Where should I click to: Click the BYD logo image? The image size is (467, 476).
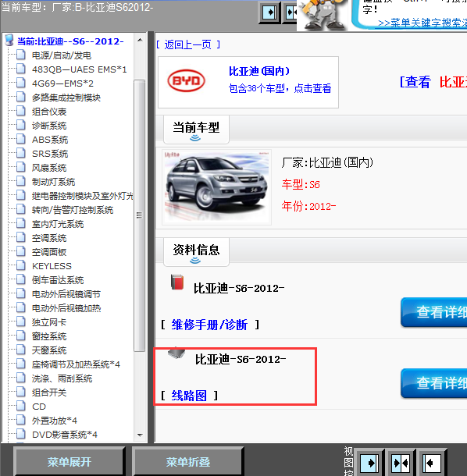[x=186, y=80]
